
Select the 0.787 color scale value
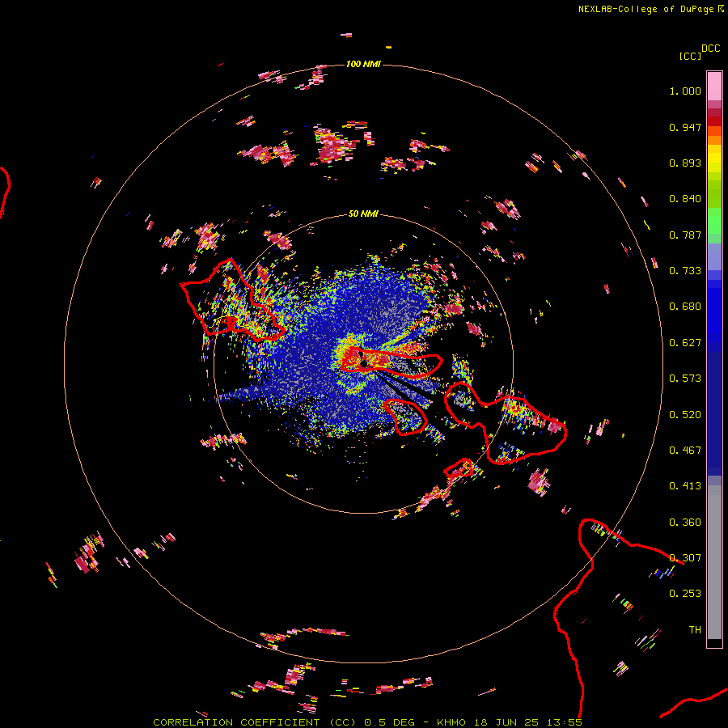(x=685, y=235)
